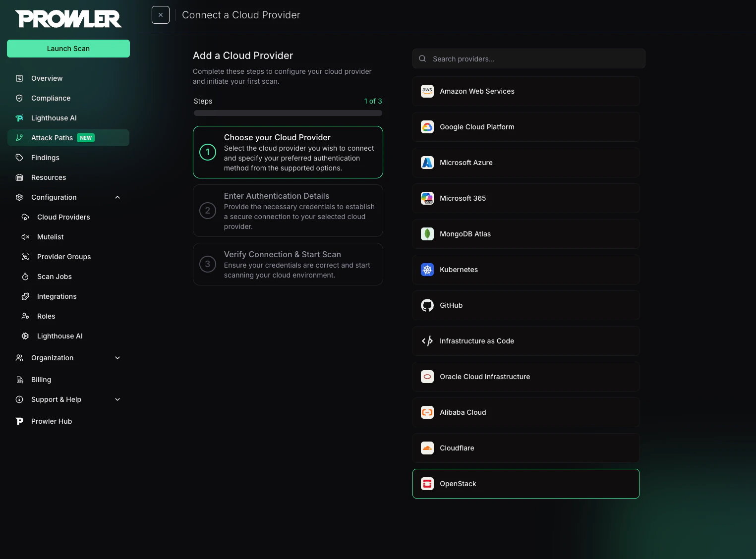
Task: Click the Steps progress bar
Action: (x=288, y=113)
